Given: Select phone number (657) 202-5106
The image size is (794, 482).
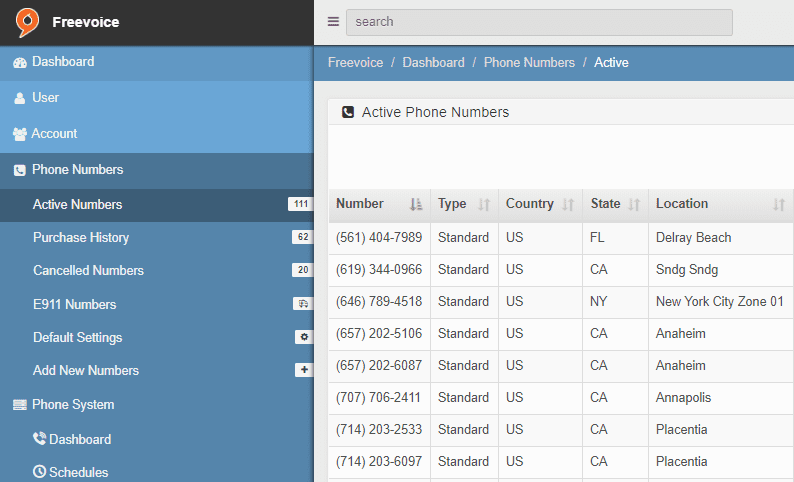Looking at the screenshot, I should (379, 333).
